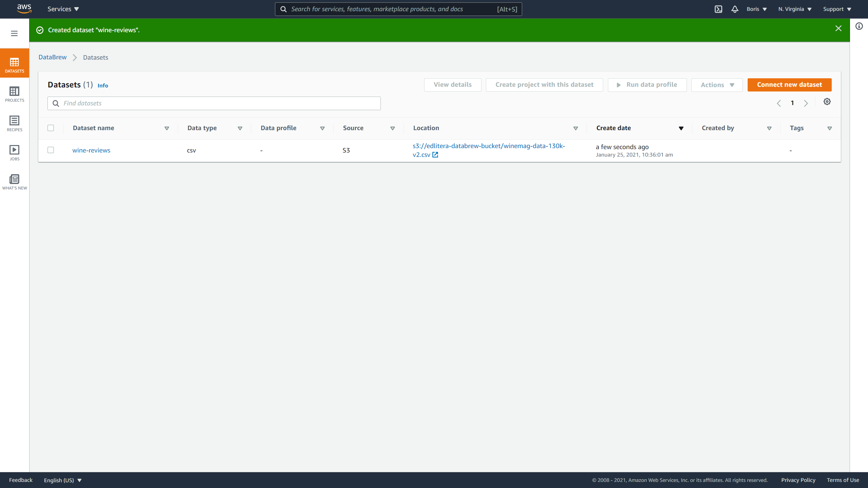Focus the top AWS services search box
Image resolution: width=868 pixels, height=488 pixels.
tap(398, 9)
